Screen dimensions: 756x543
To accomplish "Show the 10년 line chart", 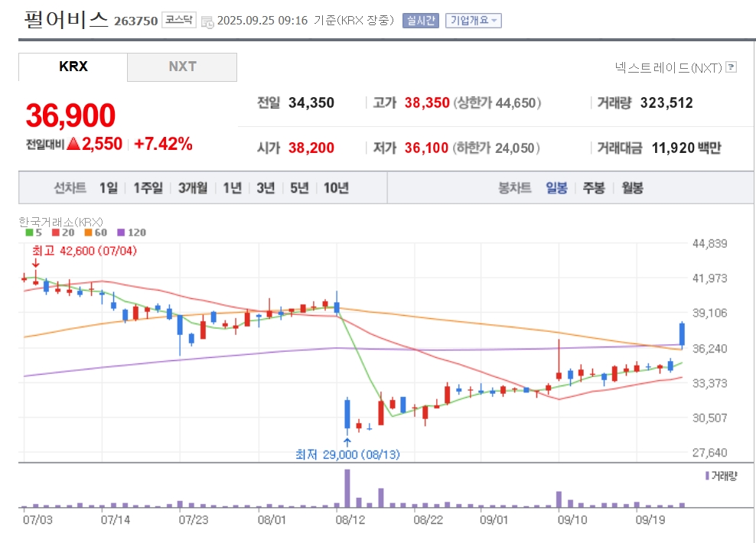I will coord(336,188).
